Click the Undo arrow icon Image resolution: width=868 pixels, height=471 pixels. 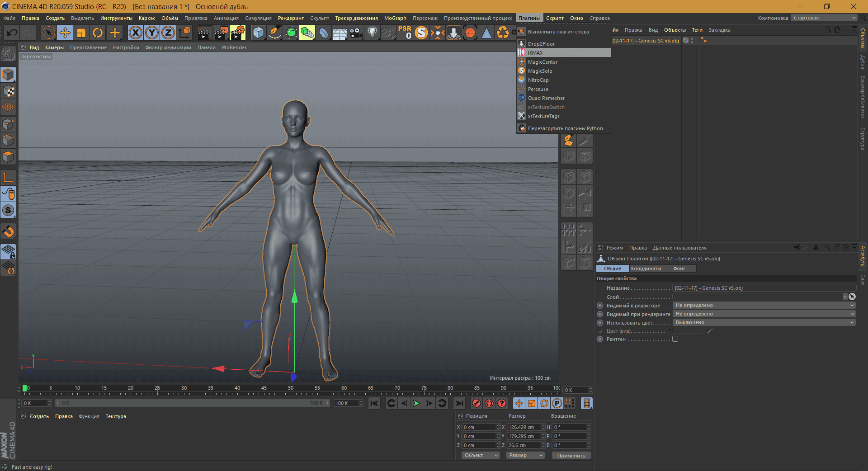tap(12, 33)
